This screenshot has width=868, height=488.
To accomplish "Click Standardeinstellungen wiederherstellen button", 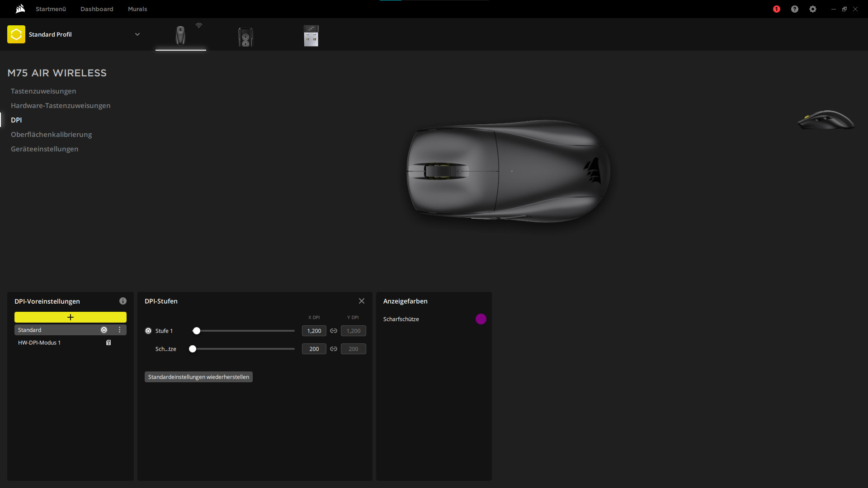I will [x=198, y=377].
